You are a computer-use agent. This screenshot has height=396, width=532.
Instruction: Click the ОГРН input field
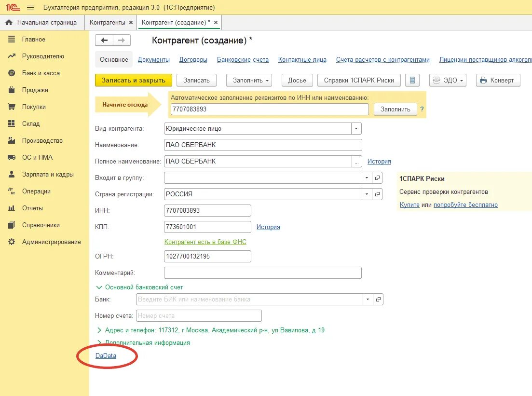pos(208,256)
